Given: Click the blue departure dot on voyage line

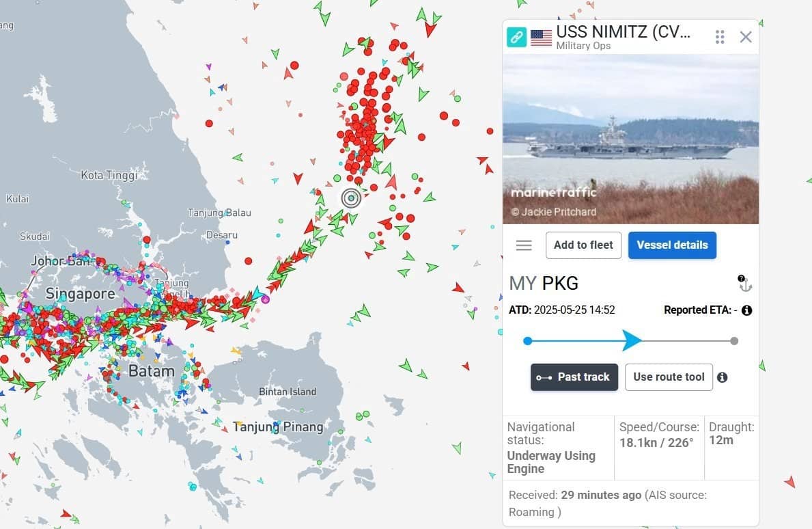Looking at the screenshot, I should (x=527, y=341).
